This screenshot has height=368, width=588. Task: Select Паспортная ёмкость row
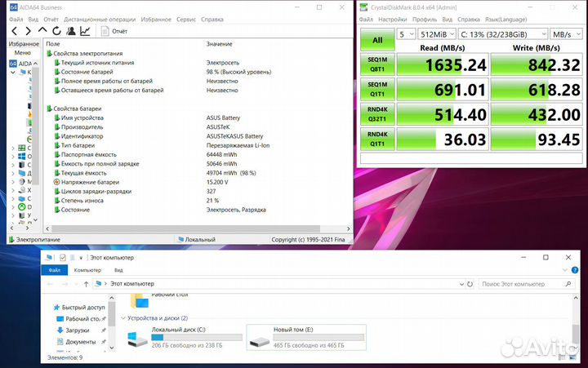coord(86,155)
